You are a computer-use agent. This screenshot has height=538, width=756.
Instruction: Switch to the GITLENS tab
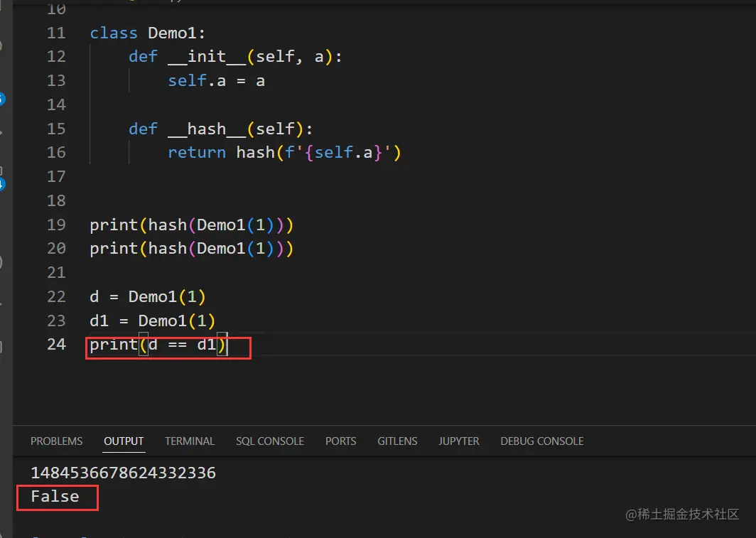(x=397, y=441)
